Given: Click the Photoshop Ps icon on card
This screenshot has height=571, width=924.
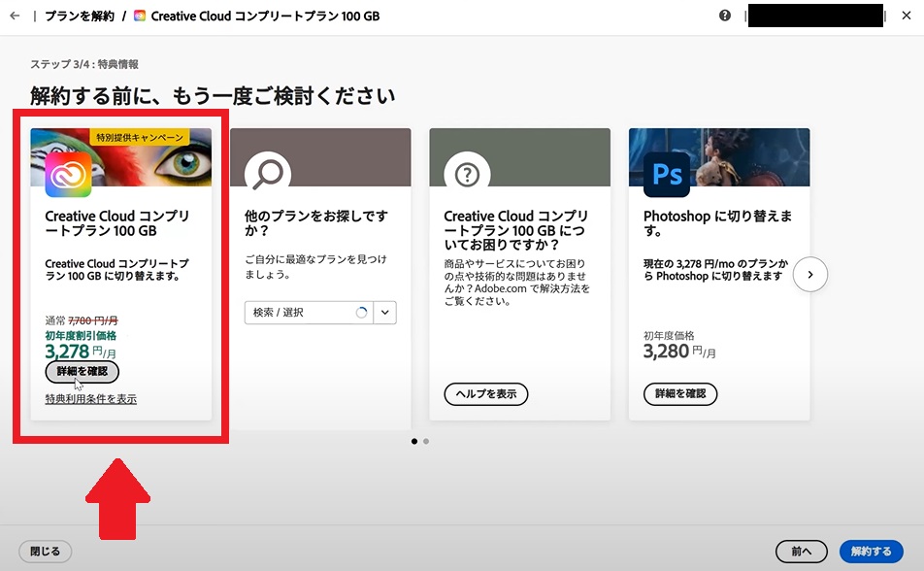Looking at the screenshot, I should [667, 174].
